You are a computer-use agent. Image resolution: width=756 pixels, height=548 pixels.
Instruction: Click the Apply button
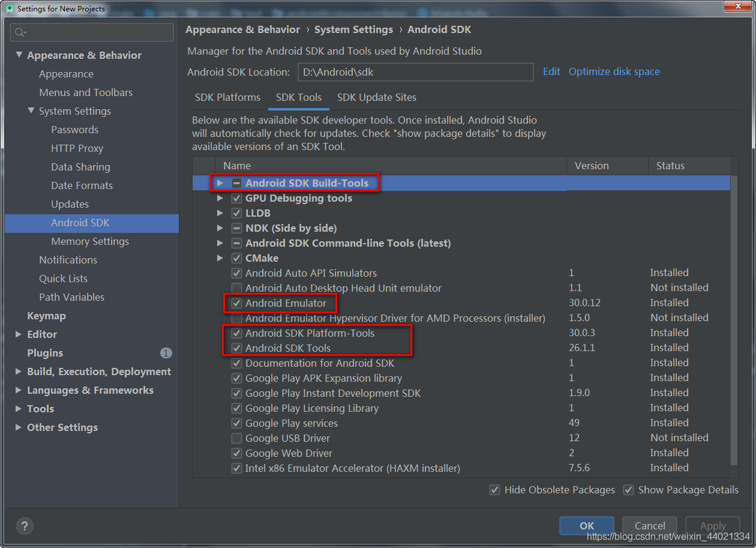[713, 526]
